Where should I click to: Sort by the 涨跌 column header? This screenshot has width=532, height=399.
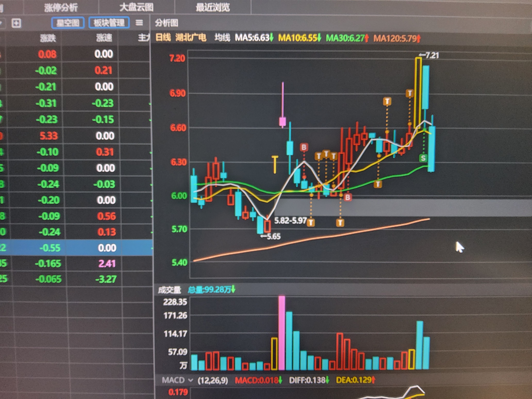[x=48, y=38]
